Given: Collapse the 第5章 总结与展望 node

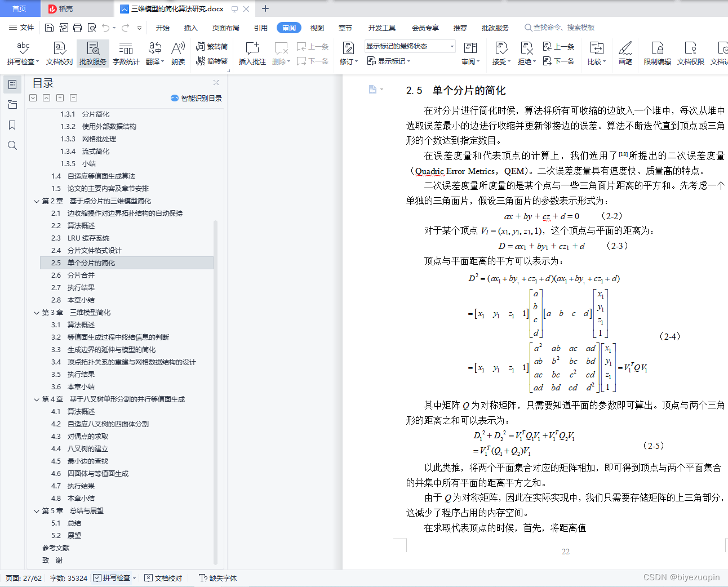Looking at the screenshot, I should pos(36,511).
